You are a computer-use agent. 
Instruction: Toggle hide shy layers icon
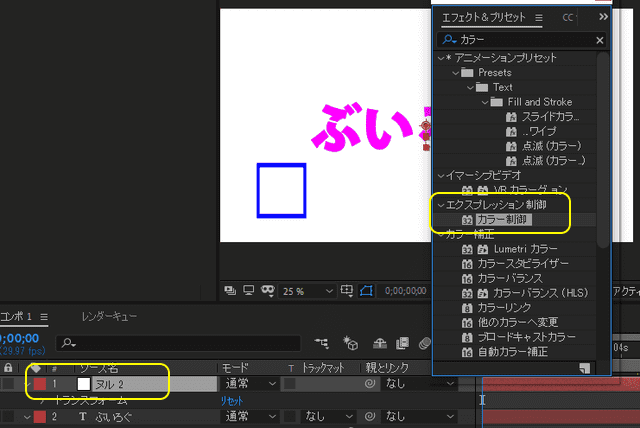coord(380,343)
